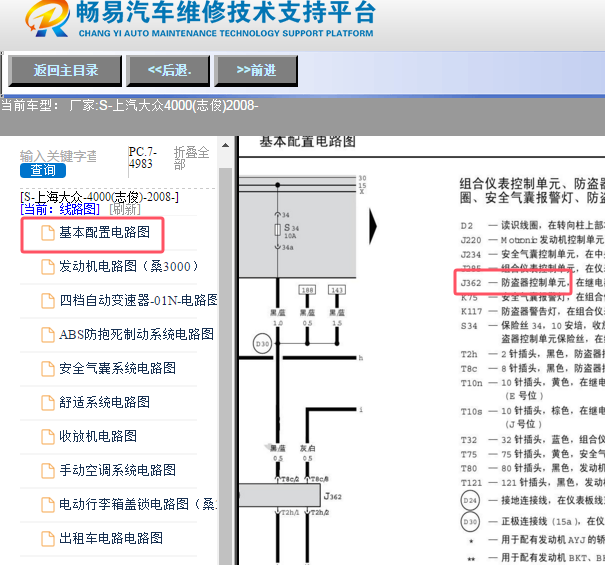This screenshot has width=605, height=565.
Task: Go forward with >>前进 button
Action: click(256, 71)
